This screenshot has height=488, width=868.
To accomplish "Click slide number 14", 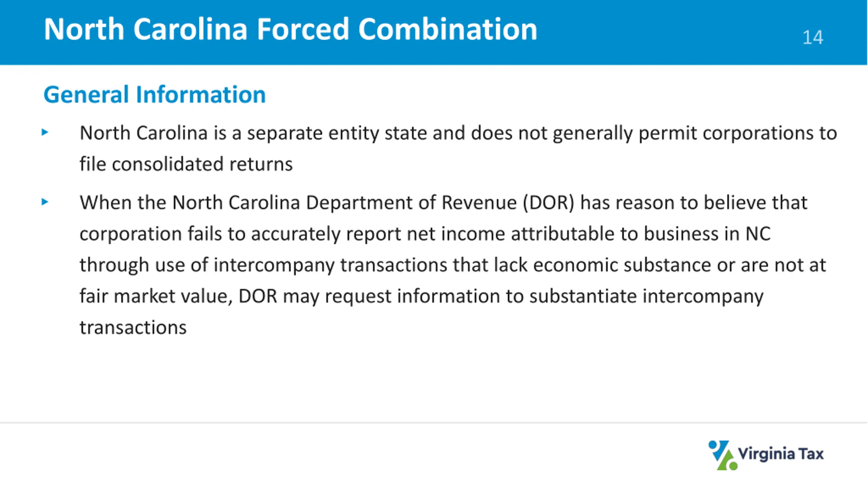I will (x=812, y=37).
